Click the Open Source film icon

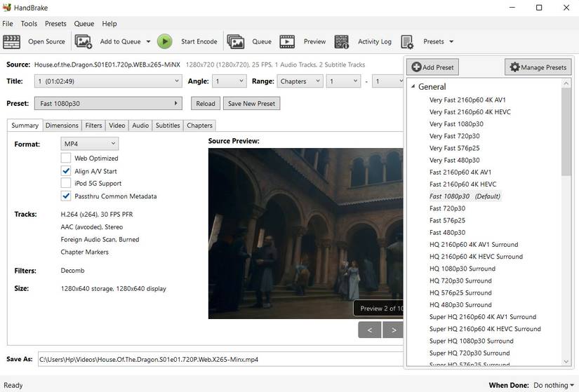coord(12,42)
